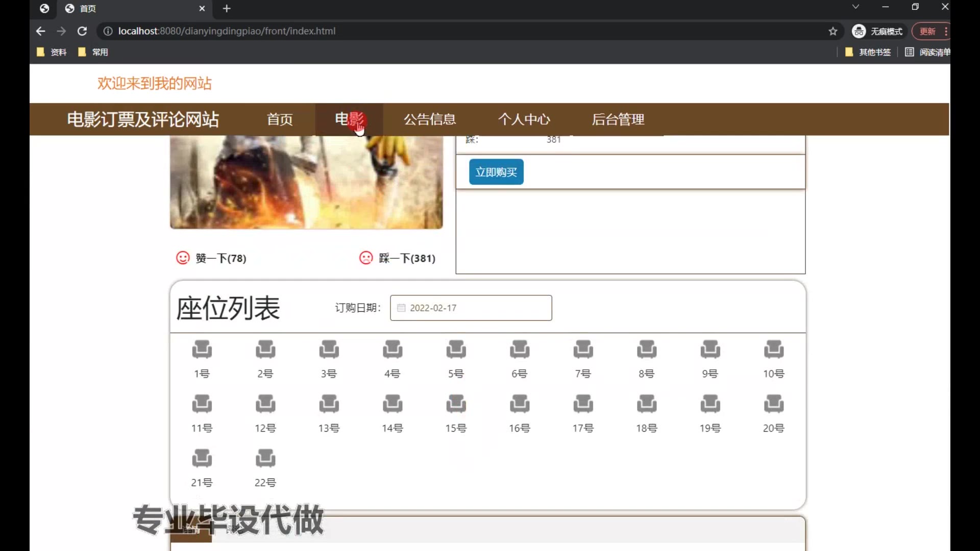Select seat 7号 sofa icon
Screen dimensions: 980x551
click(583, 349)
